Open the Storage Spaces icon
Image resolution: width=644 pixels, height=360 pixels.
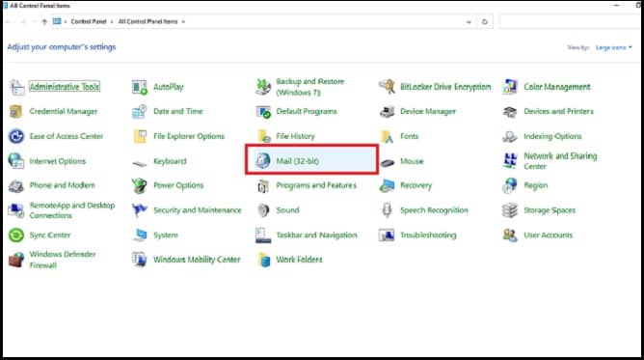tap(510, 210)
